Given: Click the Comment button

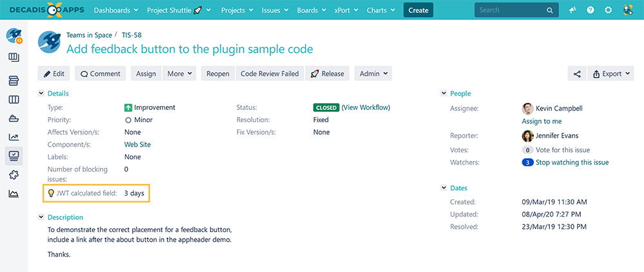Looking at the screenshot, I should 100,74.
